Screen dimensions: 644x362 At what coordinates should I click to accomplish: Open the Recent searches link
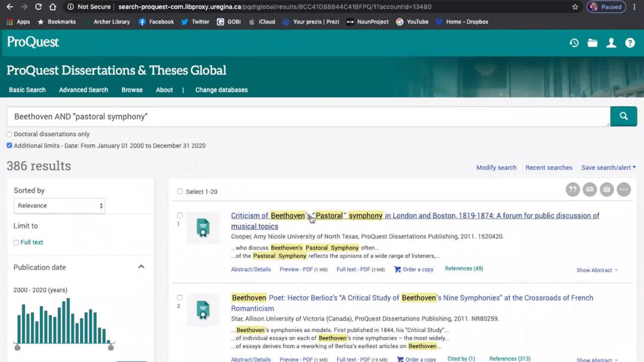point(548,167)
